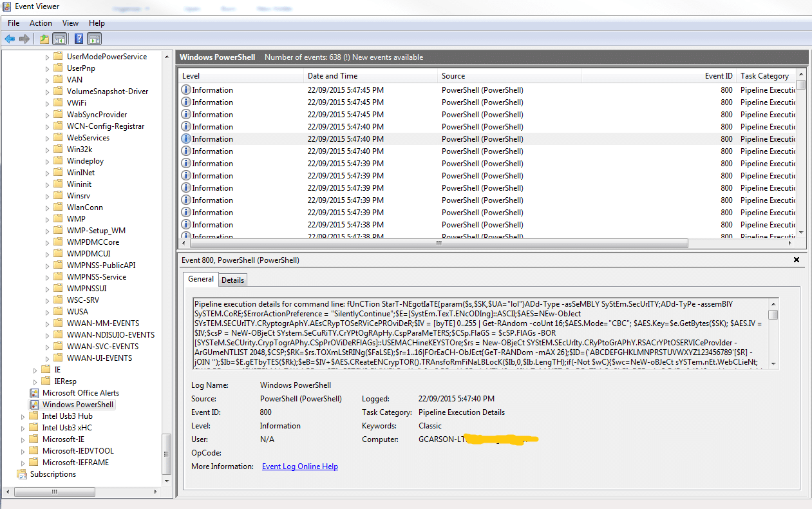Open the Event Log Online Help link
The width and height of the screenshot is (812, 509).
pos(299,466)
